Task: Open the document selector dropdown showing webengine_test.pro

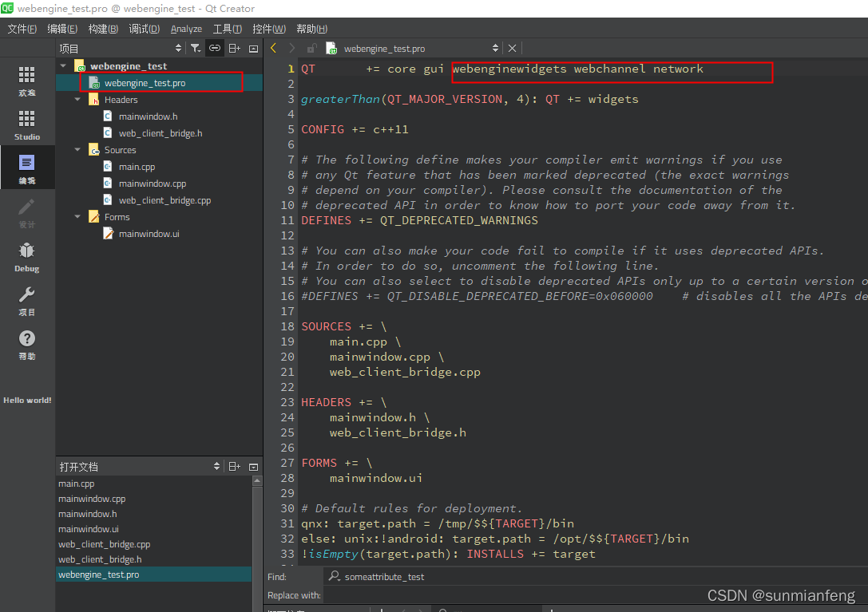Action: click(x=494, y=48)
